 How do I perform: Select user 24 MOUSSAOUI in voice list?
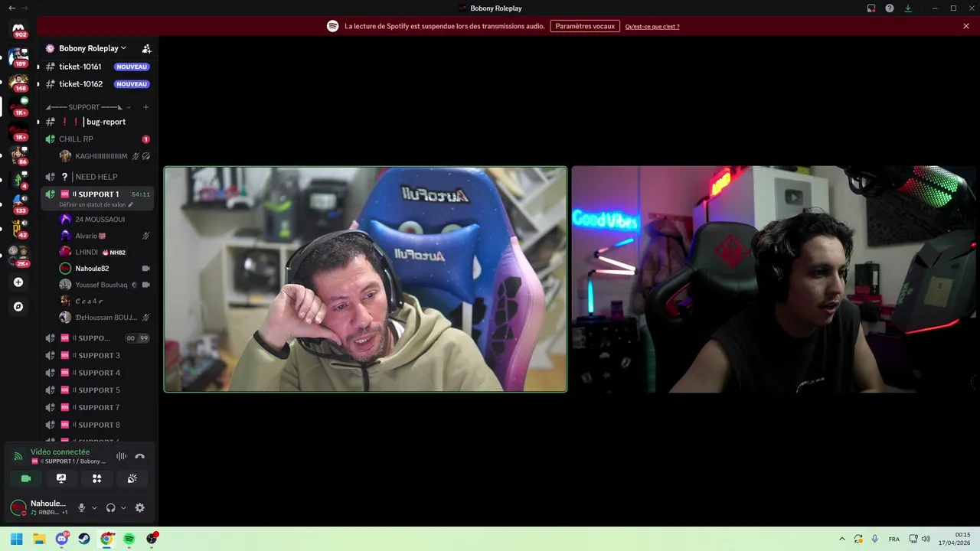tap(103, 220)
